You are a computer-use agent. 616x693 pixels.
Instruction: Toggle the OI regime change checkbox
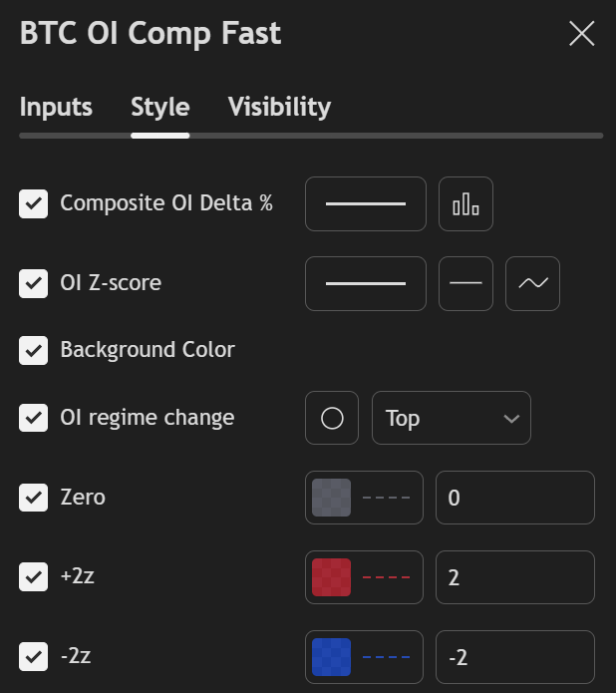click(x=33, y=418)
